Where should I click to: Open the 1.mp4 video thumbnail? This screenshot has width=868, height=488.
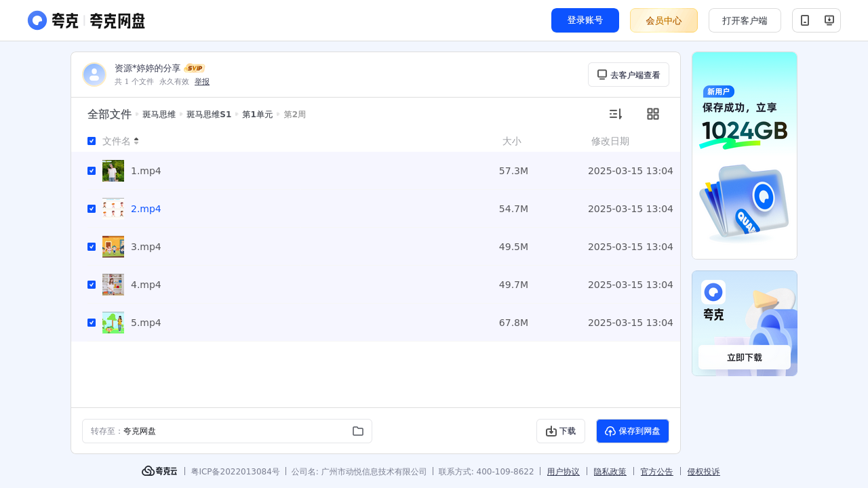point(113,171)
